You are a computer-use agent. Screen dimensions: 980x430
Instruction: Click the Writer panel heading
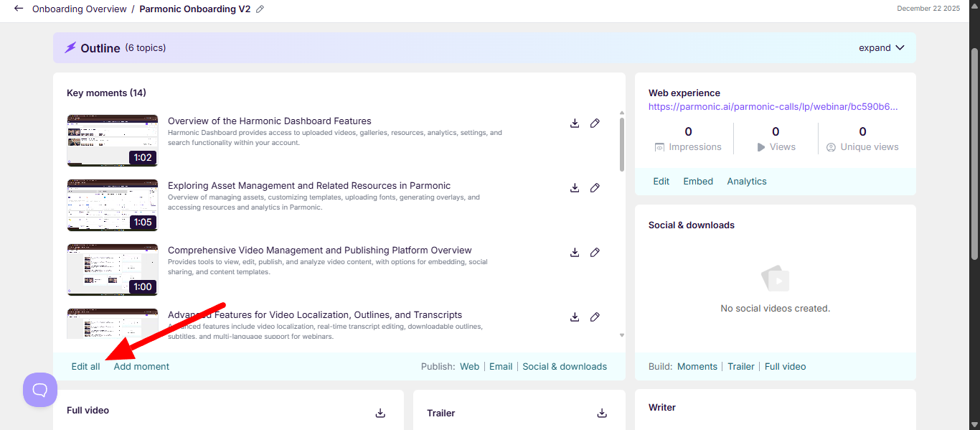point(662,408)
